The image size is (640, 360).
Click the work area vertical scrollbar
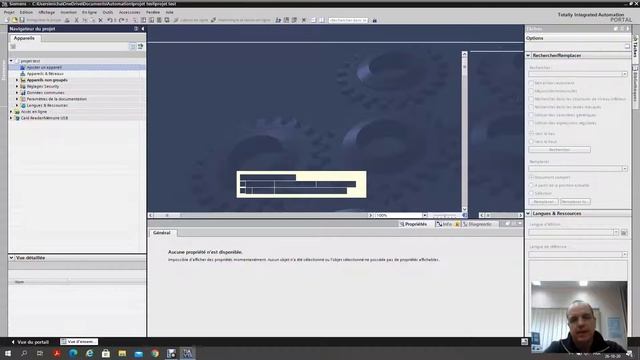click(x=464, y=132)
